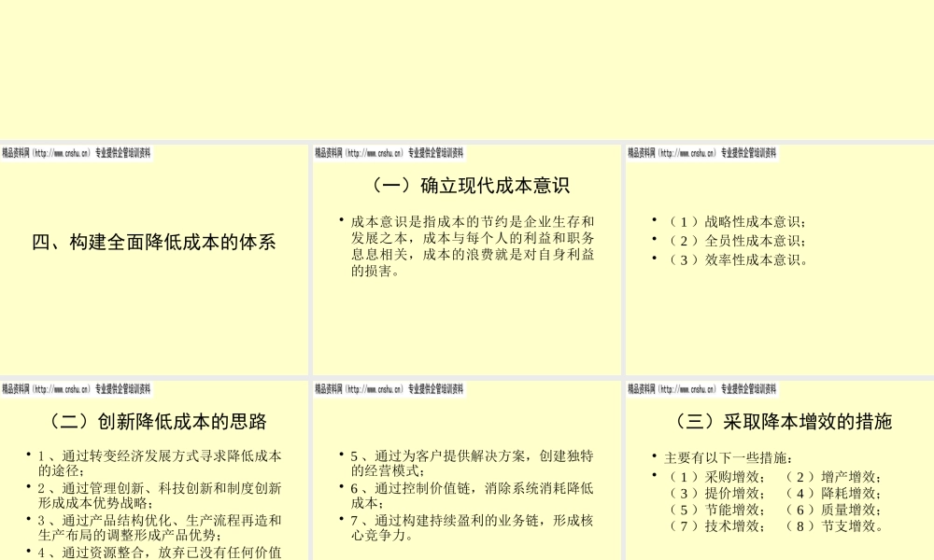This screenshot has width=934, height=560.
Task: Click the item （5）节能增效
Action: click(x=715, y=510)
